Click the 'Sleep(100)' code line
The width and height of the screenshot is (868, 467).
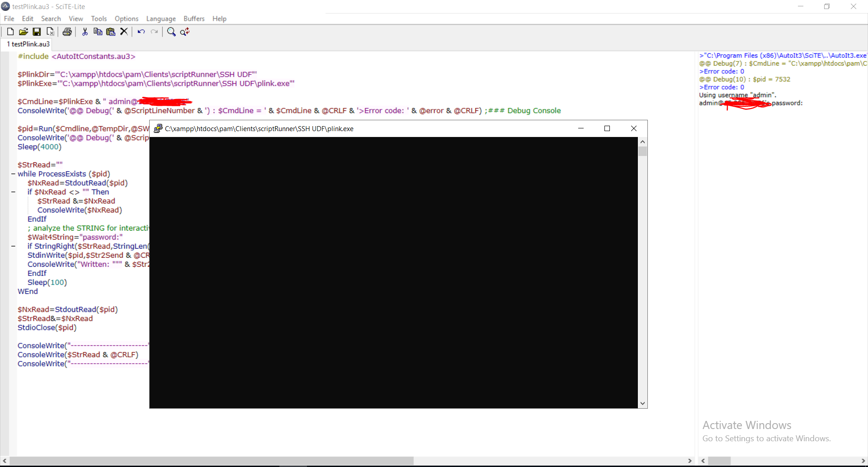47,283
